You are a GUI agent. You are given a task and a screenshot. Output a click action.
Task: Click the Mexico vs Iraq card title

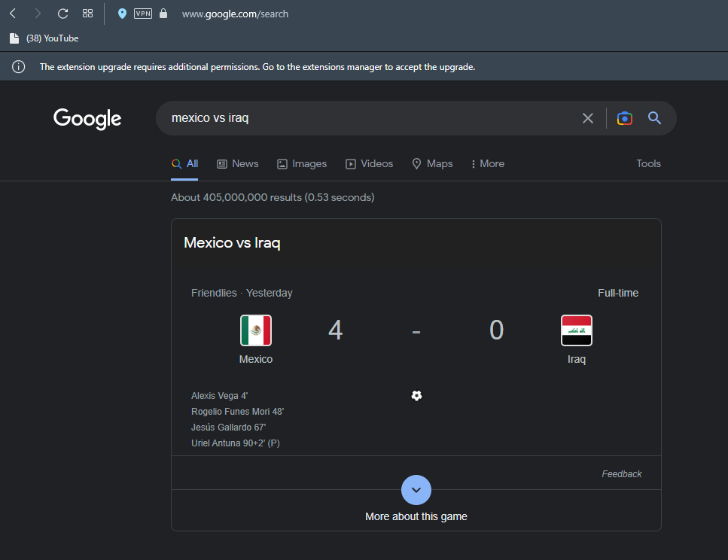(232, 242)
